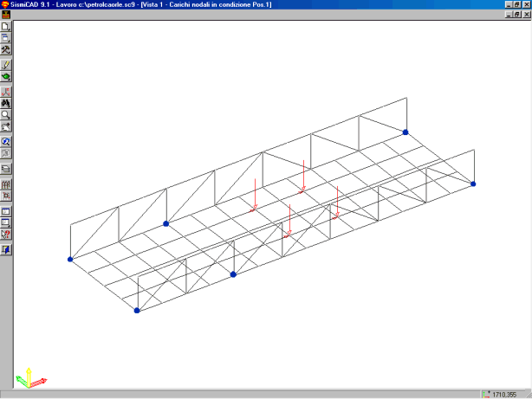Screen dimensions: 532x399
Task: Click the green teapot render icon
Action: [6, 76]
